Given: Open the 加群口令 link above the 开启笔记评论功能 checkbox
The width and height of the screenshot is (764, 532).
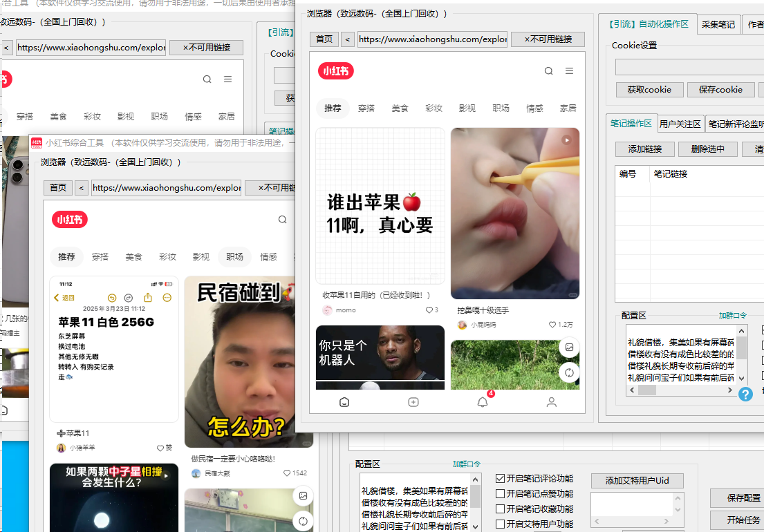Looking at the screenshot, I should pyautogui.click(x=466, y=464).
